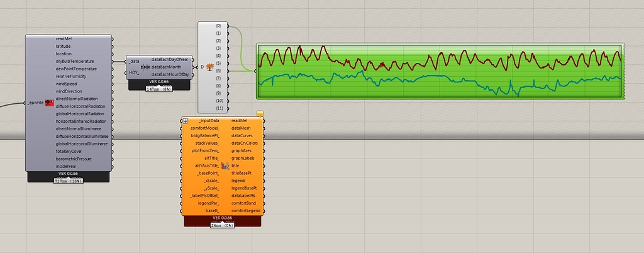Click the comfortModel_ input

pyautogui.click(x=205, y=128)
